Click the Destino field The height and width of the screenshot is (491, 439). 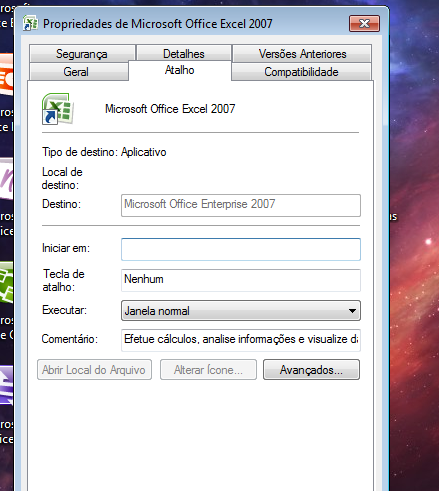[x=241, y=205]
